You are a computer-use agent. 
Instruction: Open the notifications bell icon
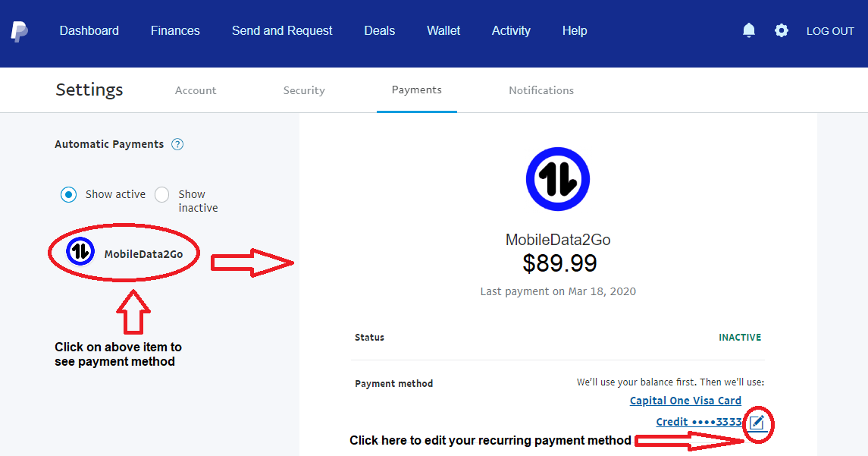(x=748, y=30)
